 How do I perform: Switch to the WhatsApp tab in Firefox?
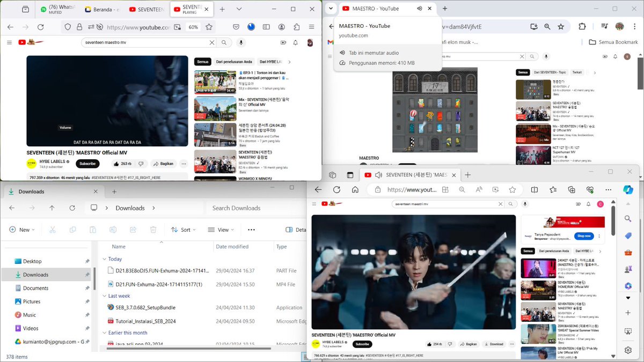coord(58,9)
